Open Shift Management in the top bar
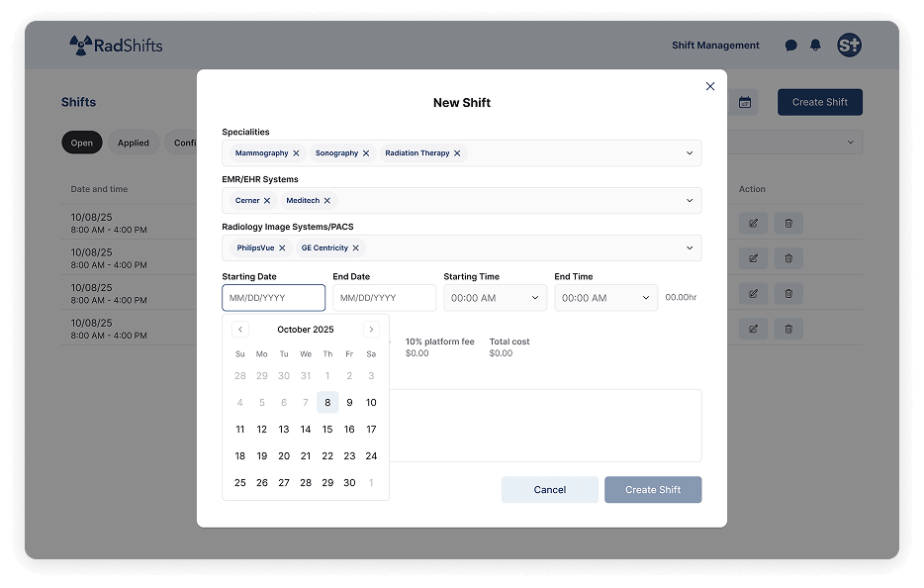This screenshot has height=588, width=924. (x=715, y=45)
